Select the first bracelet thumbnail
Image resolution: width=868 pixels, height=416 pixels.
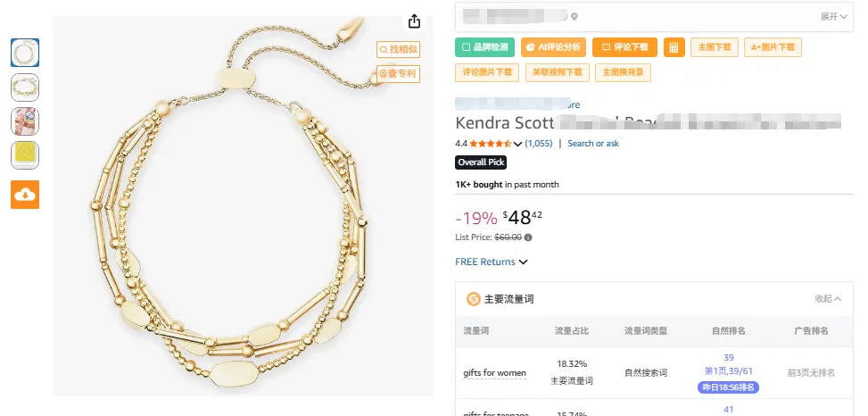click(x=25, y=53)
